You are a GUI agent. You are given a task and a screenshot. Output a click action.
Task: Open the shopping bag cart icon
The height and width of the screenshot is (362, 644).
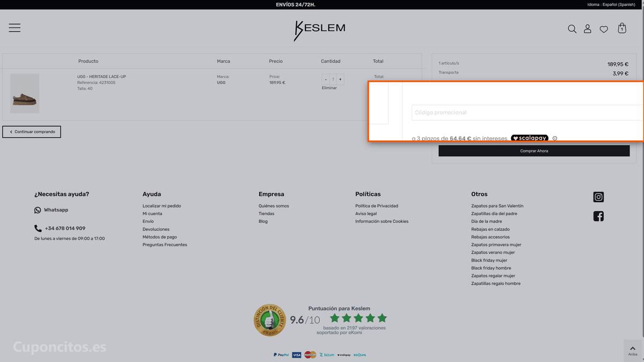point(622,28)
